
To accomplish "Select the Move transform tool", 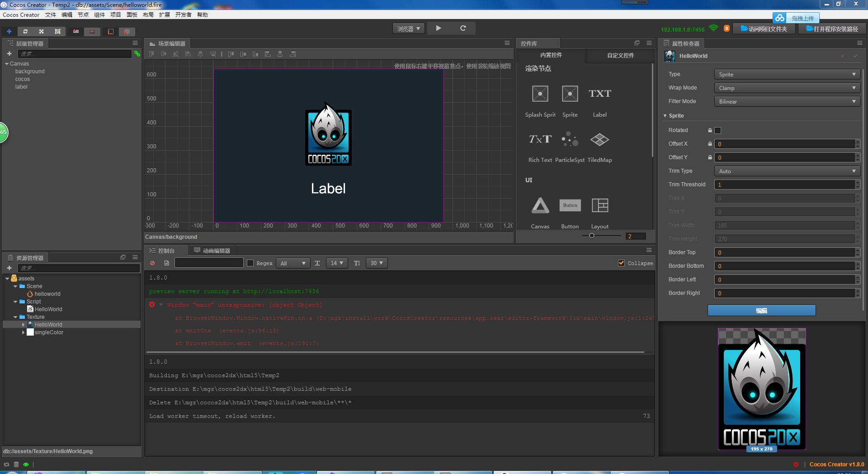I will point(9,32).
